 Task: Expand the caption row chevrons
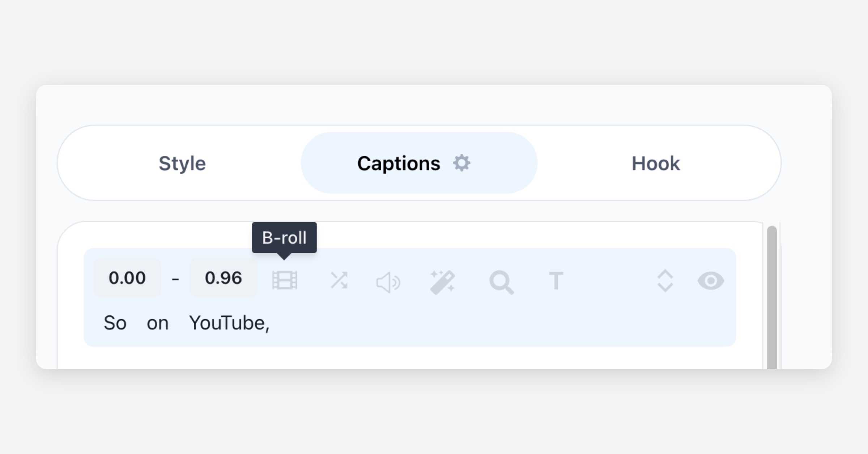(665, 281)
